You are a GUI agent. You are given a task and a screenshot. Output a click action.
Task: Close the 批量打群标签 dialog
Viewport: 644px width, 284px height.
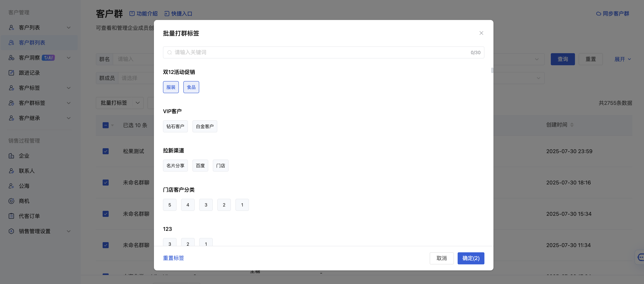pyautogui.click(x=481, y=33)
